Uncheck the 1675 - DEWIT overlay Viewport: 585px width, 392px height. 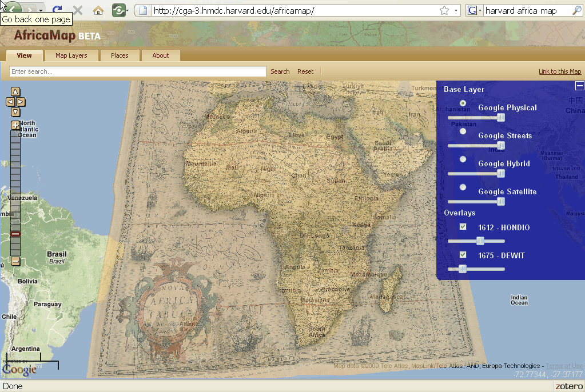click(463, 254)
